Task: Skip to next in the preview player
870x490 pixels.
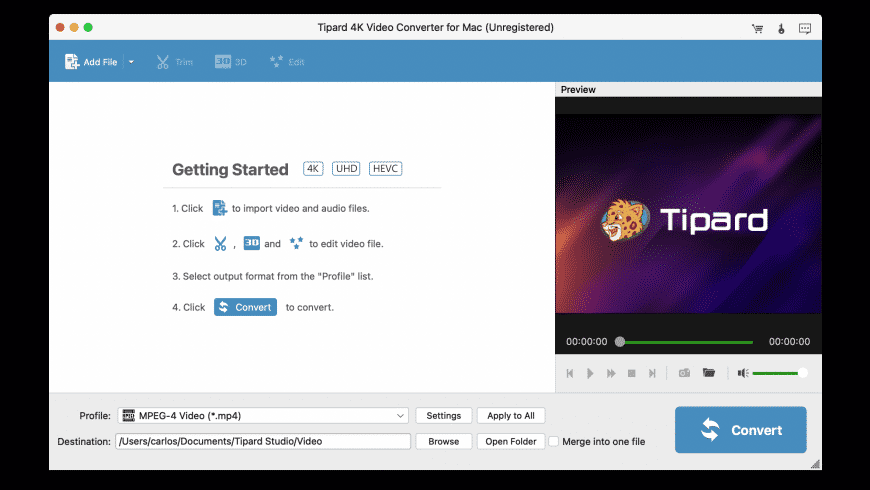Action: coord(652,373)
